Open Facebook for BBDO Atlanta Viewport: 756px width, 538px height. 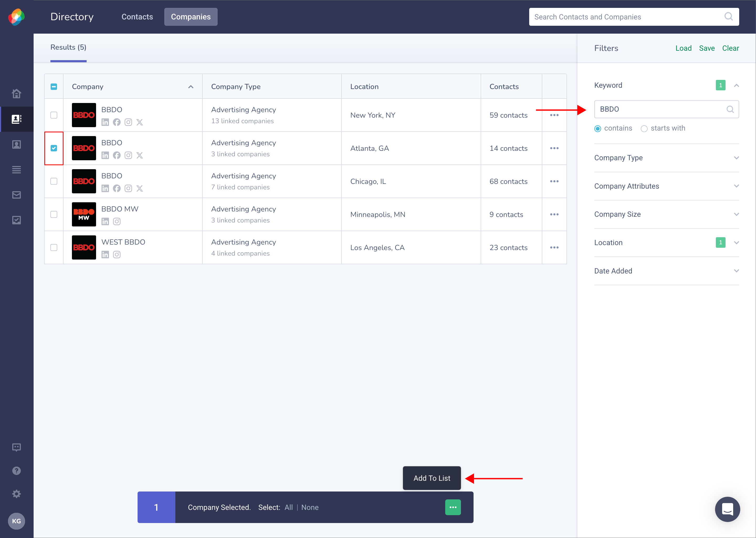(117, 155)
